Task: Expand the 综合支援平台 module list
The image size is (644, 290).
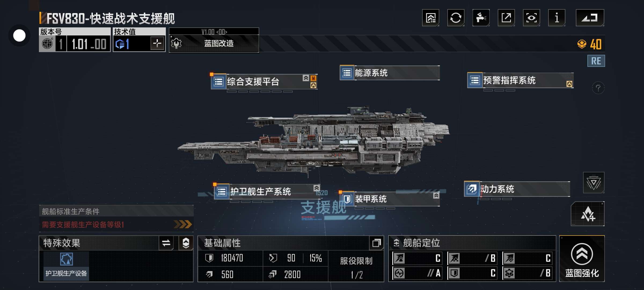Action: point(264,81)
